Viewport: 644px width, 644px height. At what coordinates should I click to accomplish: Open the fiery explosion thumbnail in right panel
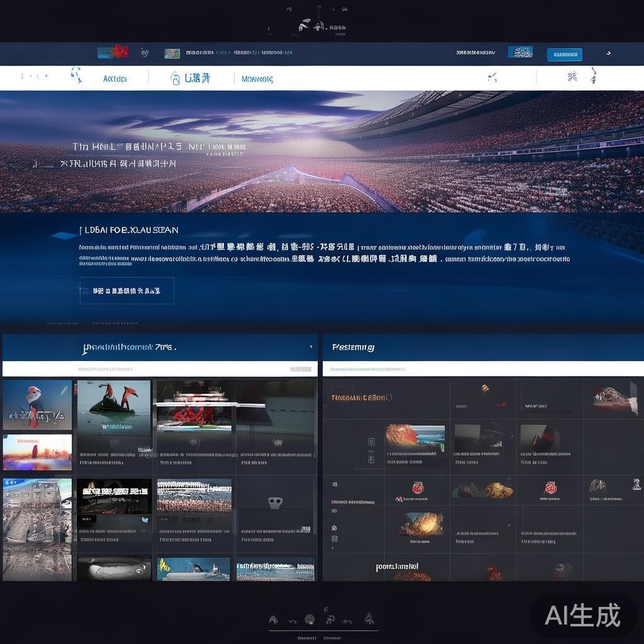(422, 524)
